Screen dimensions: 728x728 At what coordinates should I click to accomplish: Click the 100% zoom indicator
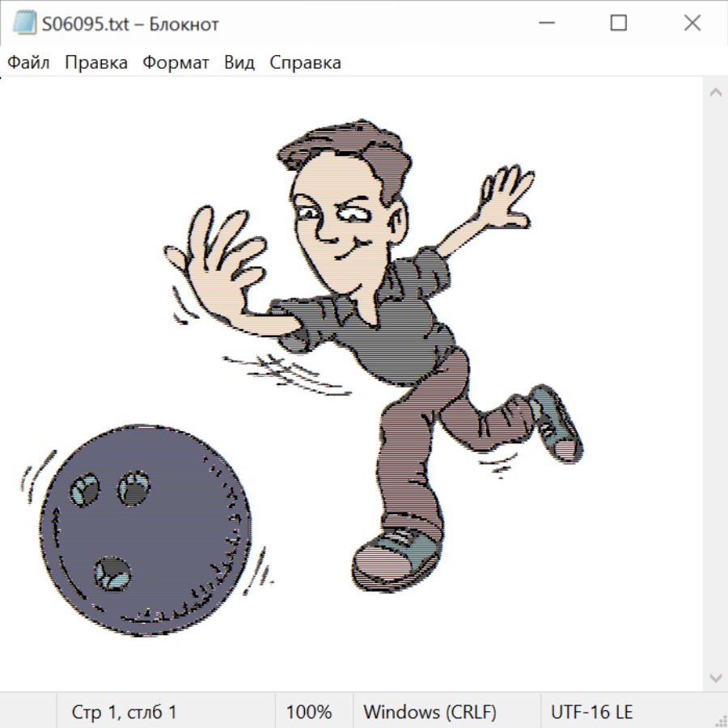tap(309, 712)
